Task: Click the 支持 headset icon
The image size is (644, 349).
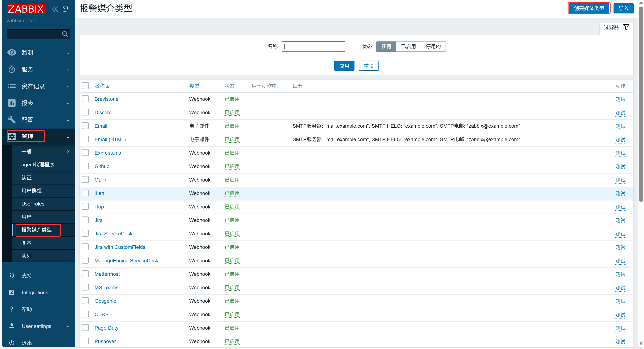Action: (x=12, y=275)
